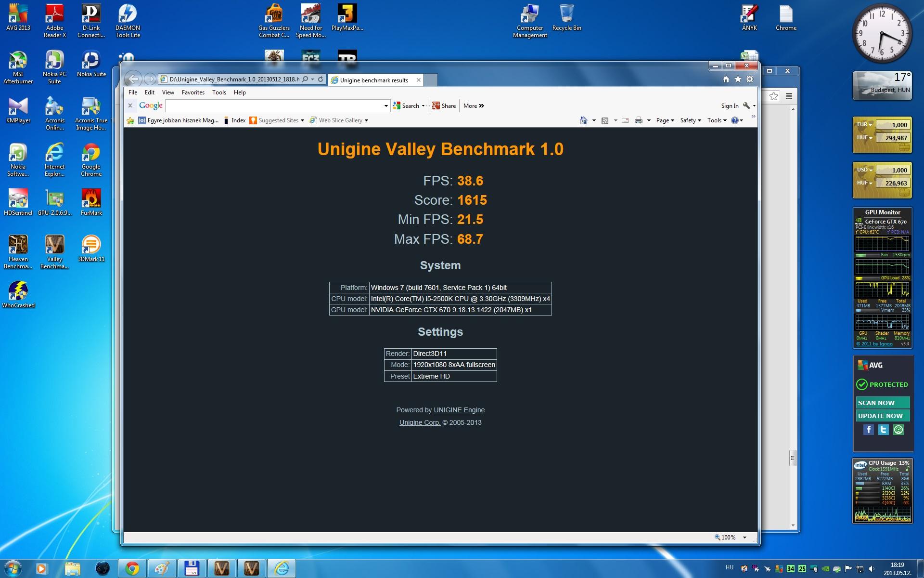Click Windows Start orb

pyautogui.click(x=13, y=568)
